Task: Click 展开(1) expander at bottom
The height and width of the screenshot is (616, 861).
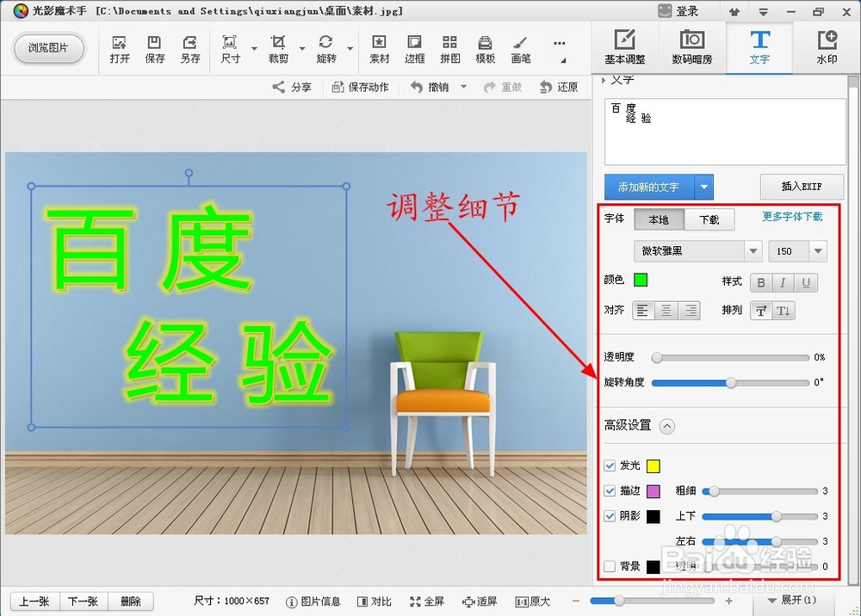Action: [792, 601]
